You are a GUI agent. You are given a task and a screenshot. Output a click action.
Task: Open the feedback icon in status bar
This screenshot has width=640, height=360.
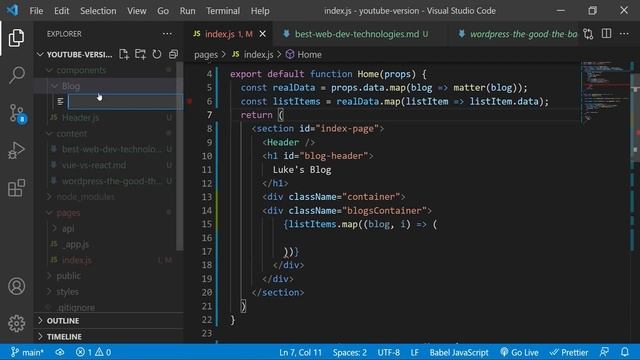604,352
